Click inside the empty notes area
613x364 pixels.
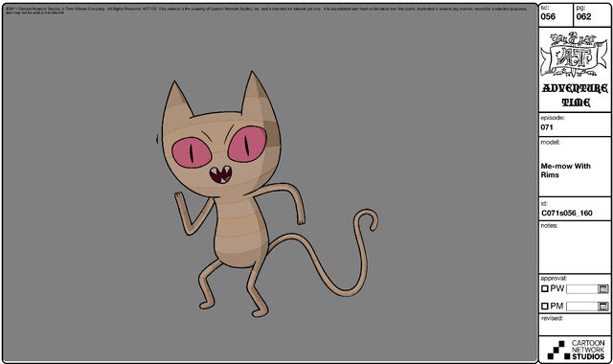pos(575,250)
